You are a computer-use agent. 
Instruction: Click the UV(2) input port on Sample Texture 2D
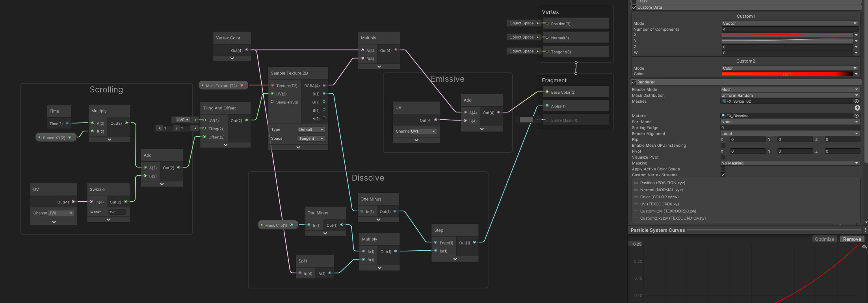click(x=272, y=94)
